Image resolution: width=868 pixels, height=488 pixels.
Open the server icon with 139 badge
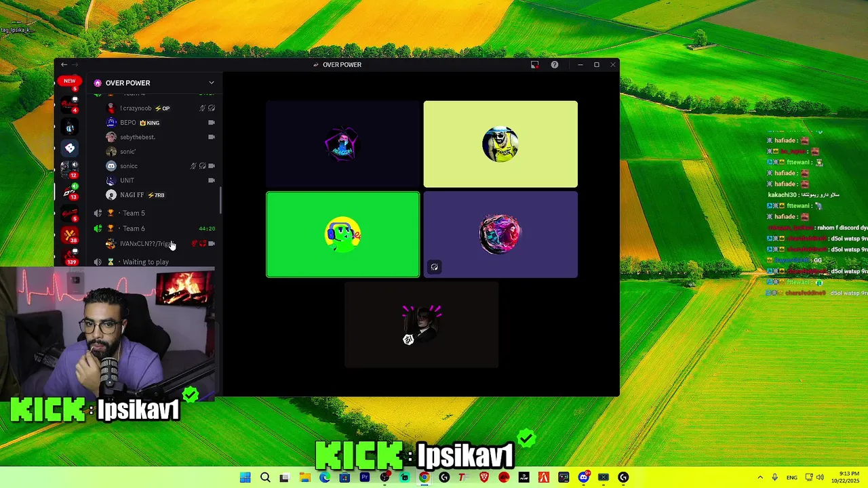[70, 256]
